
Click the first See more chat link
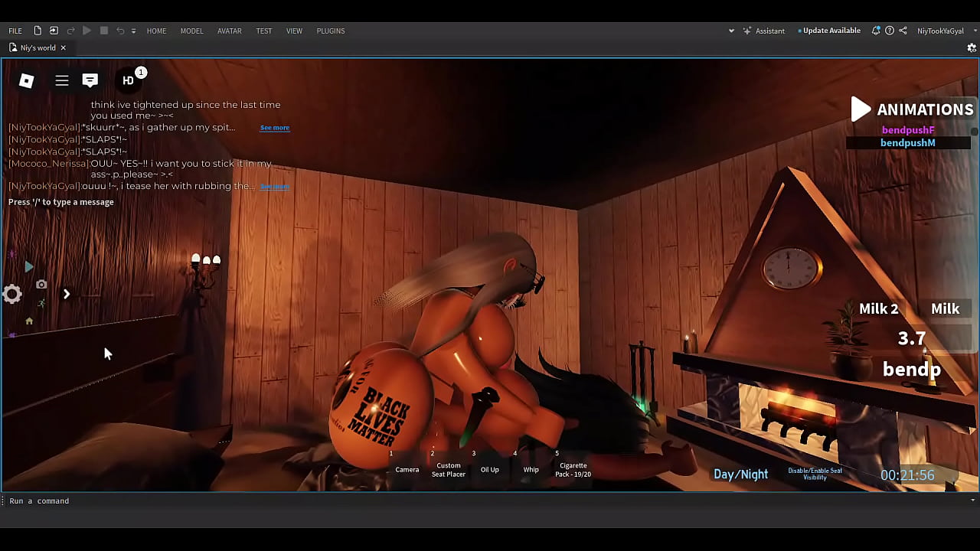[x=274, y=128]
